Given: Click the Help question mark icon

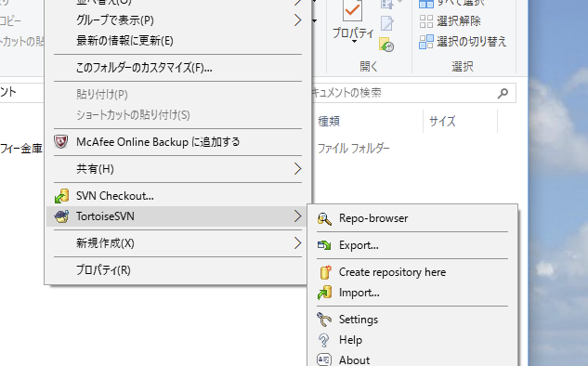Looking at the screenshot, I should [323, 340].
